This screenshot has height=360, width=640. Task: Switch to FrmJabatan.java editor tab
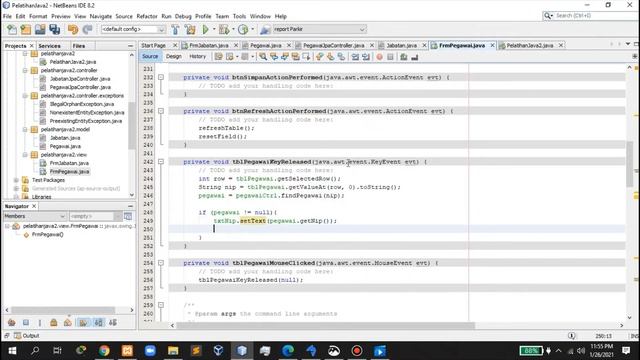[209, 45]
